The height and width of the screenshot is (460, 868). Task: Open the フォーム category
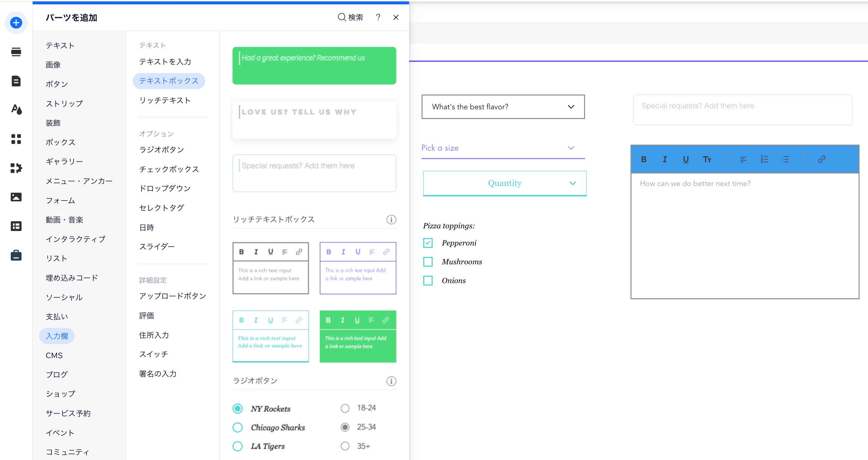click(60, 200)
